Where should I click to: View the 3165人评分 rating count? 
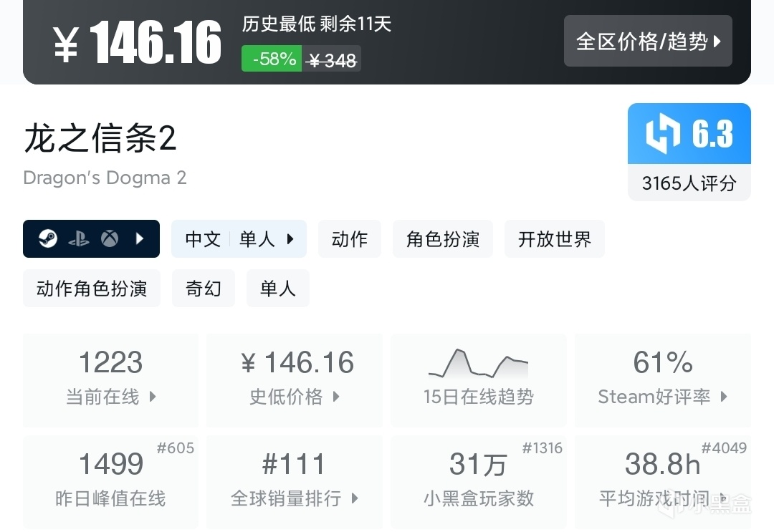[689, 183]
